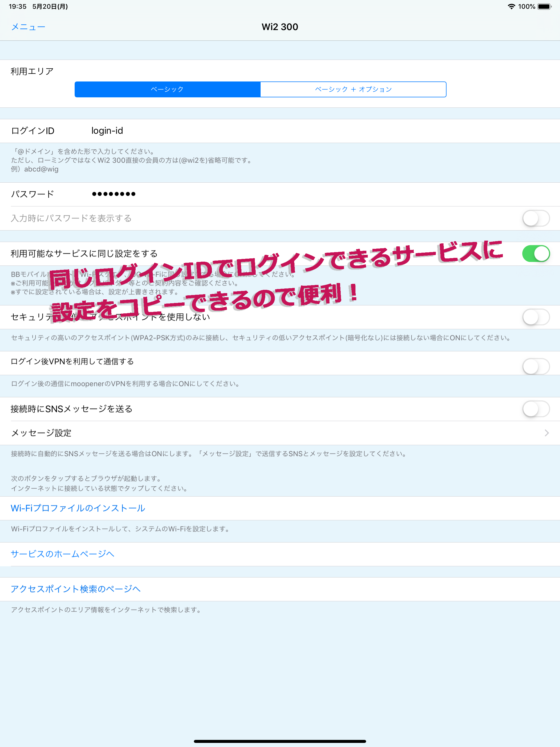Enable the security-low access point exclusion switch
This screenshot has width=560, height=747.
coord(536,317)
